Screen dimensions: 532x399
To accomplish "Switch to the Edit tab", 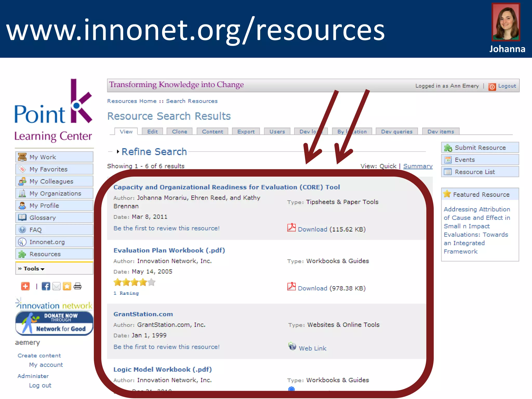I will pyautogui.click(x=152, y=132).
